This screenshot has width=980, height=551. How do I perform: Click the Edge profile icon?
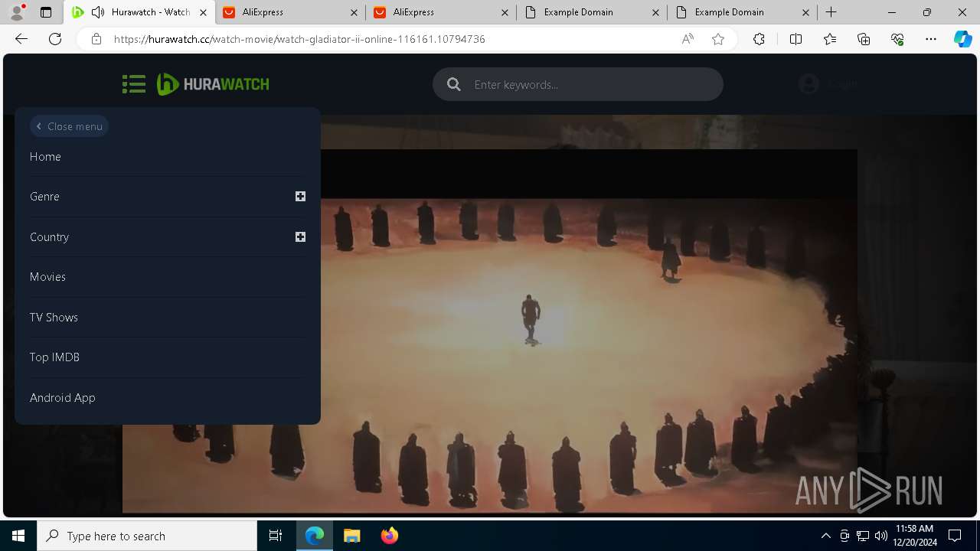pos(17,12)
